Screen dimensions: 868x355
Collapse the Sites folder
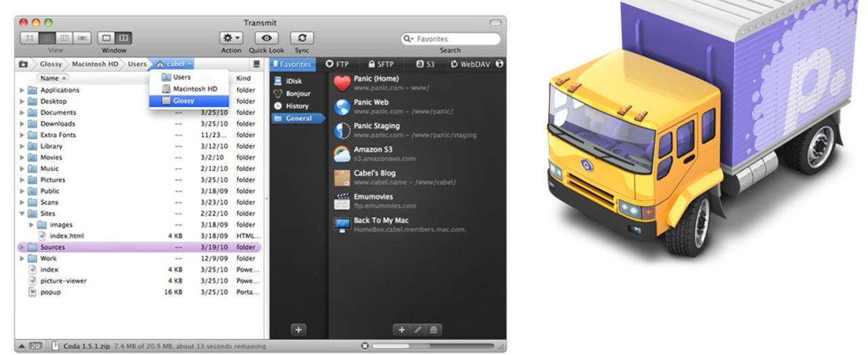coord(22,213)
